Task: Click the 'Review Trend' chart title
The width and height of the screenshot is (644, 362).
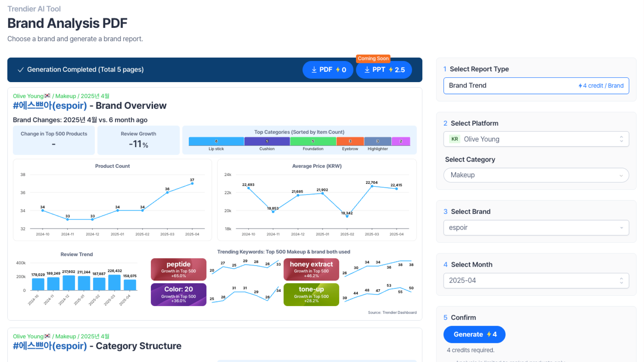Action: [76, 254]
